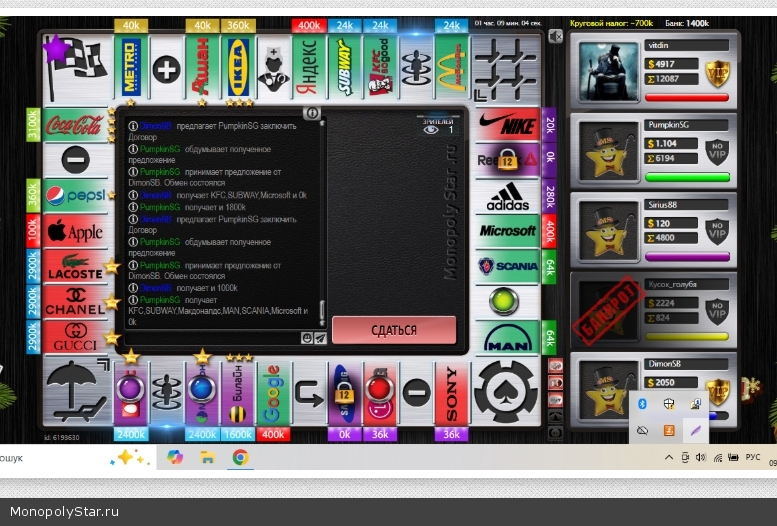Image resolution: width=777 pixels, height=526 pixels.
Task: Send chat message with paper plane icon
Action: [x=321, y=338]
